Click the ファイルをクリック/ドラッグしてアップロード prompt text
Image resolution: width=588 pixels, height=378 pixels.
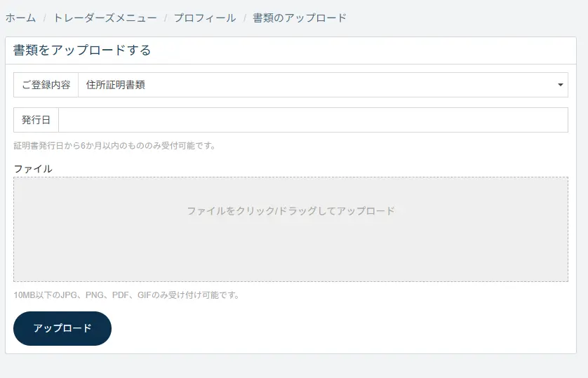(x=290, y=210)
